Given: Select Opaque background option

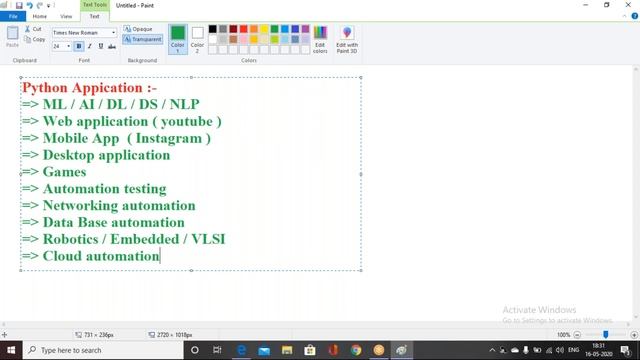Looking at the screenshot, I should (x=138, y=29).
